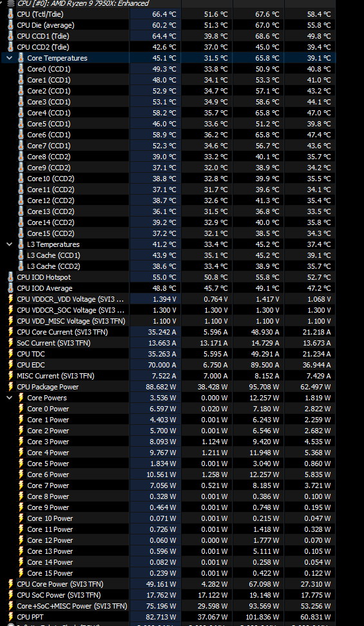Select the Core 13 Power row

[168, 551]
